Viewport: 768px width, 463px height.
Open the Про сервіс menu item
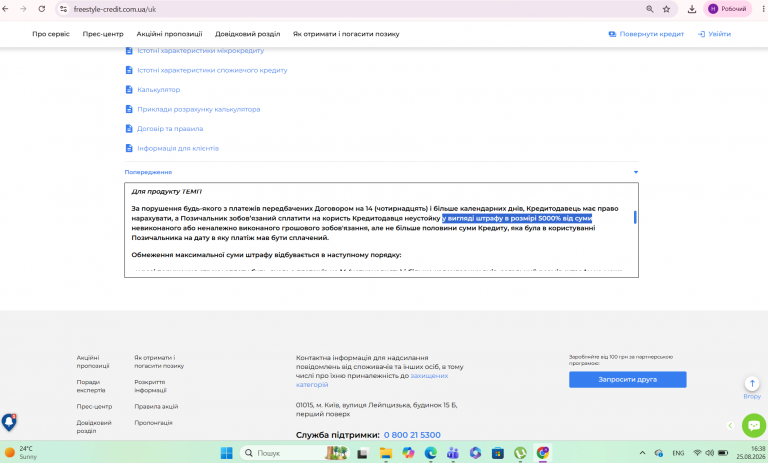[51, 34]
